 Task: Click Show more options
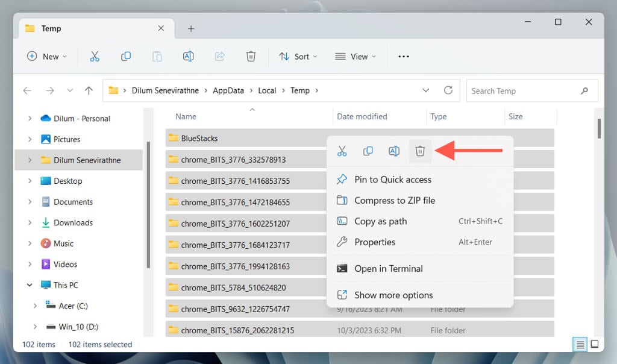[x=420, y=295]
